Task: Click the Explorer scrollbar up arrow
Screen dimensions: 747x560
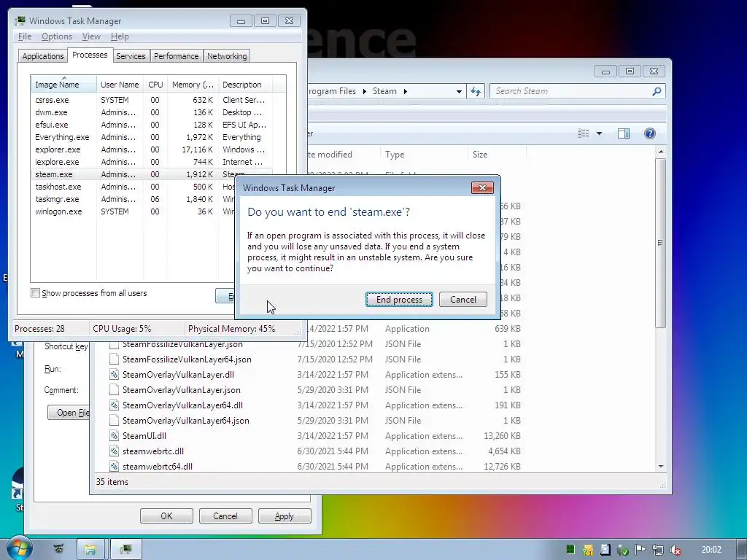Action: [x=661, y=152]
